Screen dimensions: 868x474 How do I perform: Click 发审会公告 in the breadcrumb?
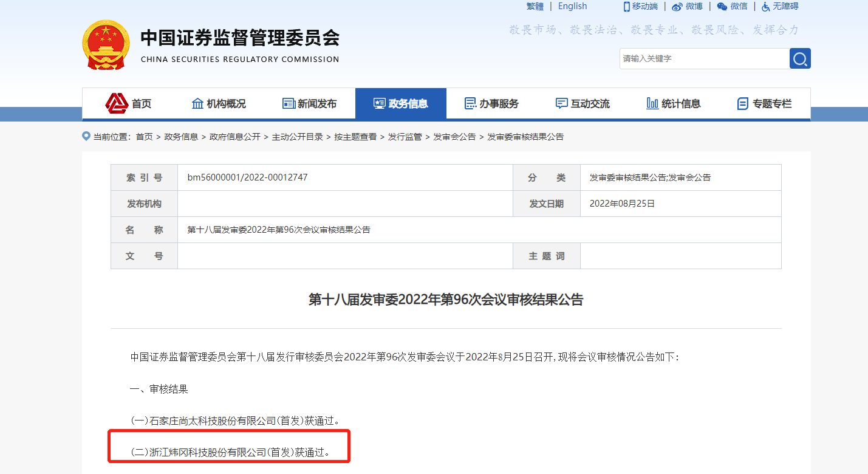click(454, 137)
